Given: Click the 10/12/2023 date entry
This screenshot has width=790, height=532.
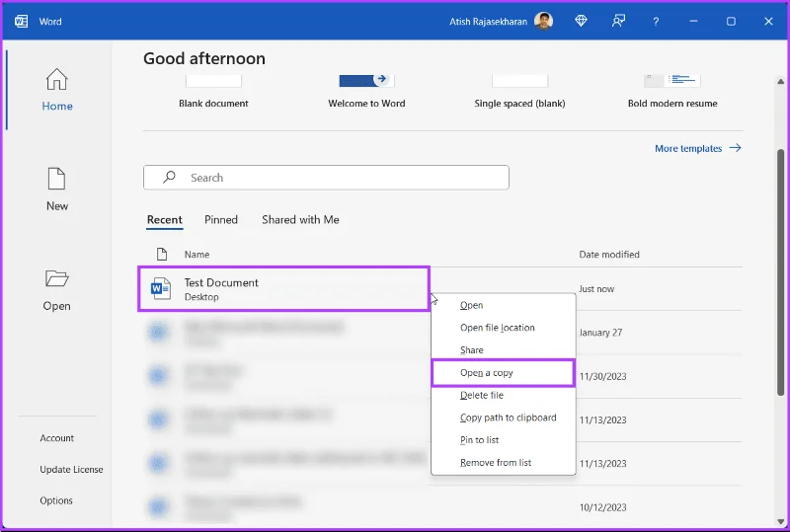Looking at the screenshot, I should pos(602,507).
